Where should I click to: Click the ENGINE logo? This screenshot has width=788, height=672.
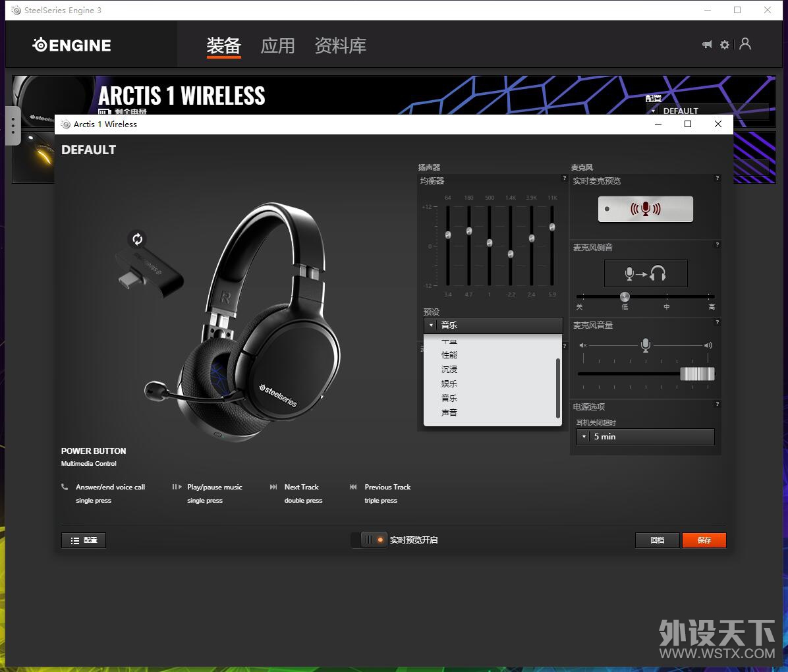click(71, 45)
